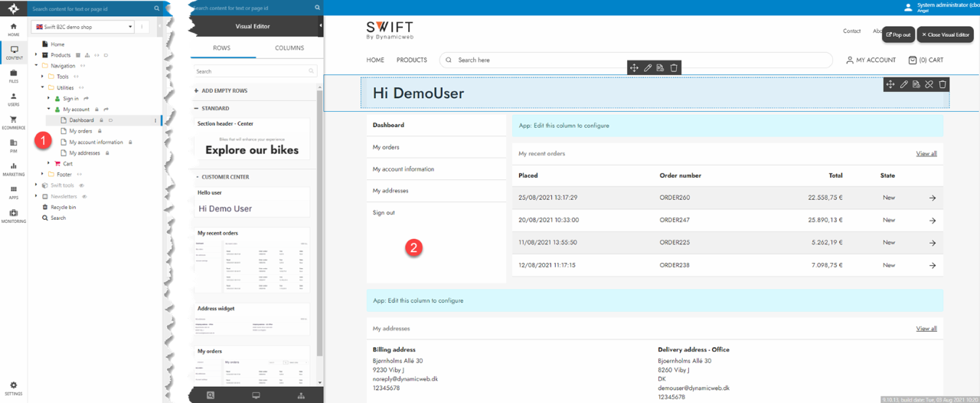This screenshot has width=980, height=403.
Task: Click unlink icon in Hi DemoUser toolbar
Action: coord(929,84)
